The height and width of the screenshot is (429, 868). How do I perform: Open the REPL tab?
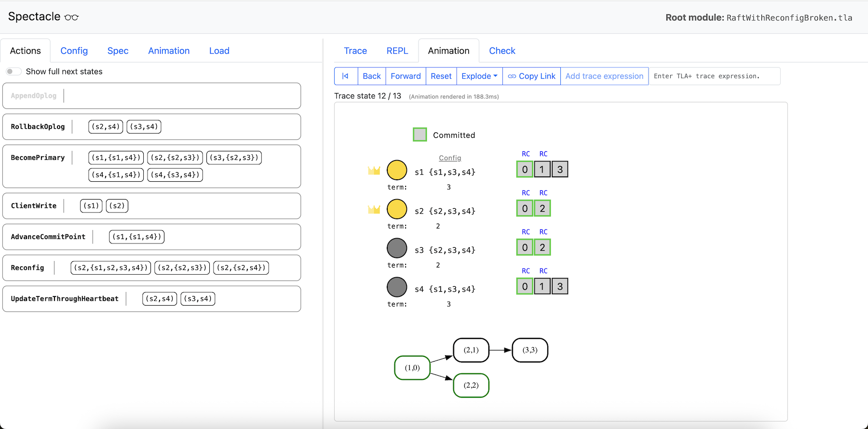(397, 51)
